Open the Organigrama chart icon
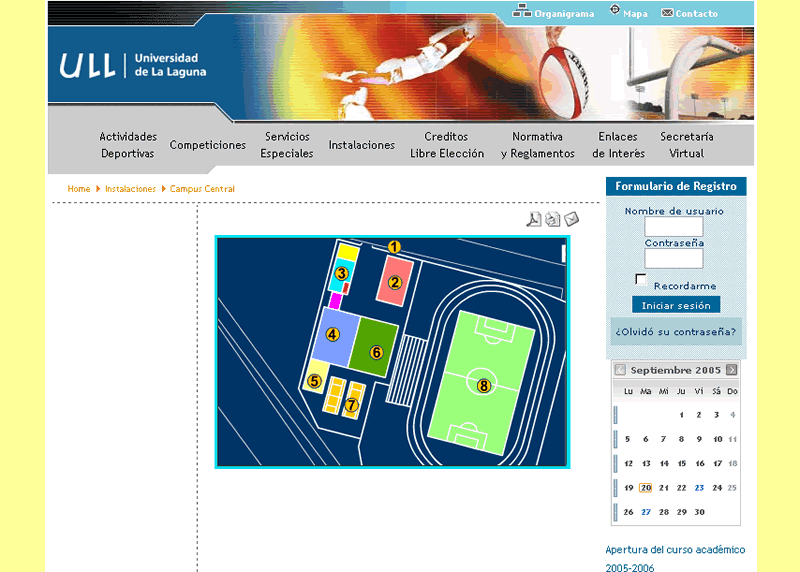 pyautogui.click(x=521, y=12)
